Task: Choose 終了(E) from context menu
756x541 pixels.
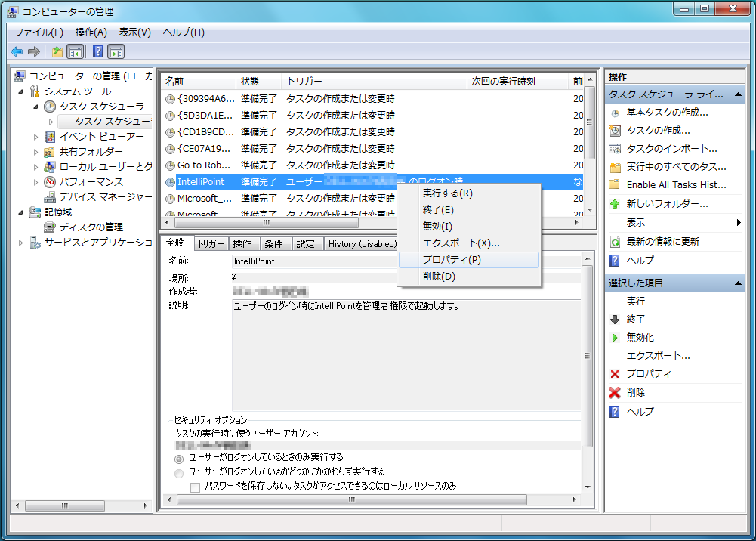Action: click(469, 210)
